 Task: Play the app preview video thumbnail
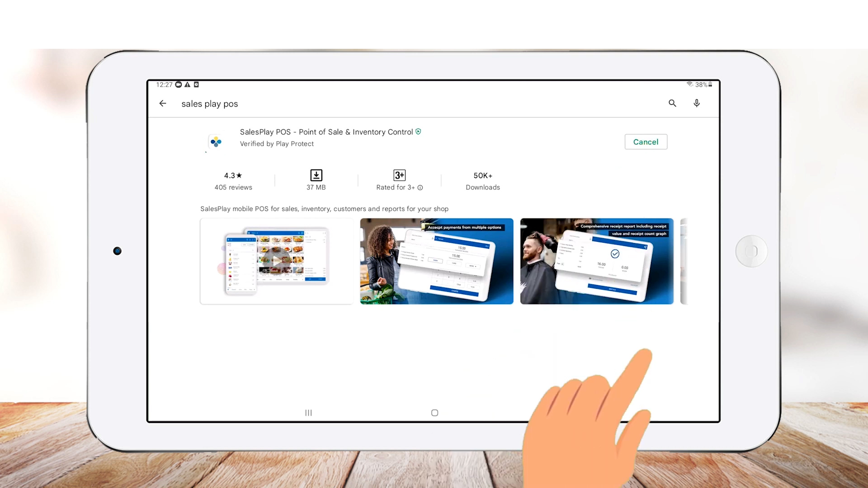[277, 261]
